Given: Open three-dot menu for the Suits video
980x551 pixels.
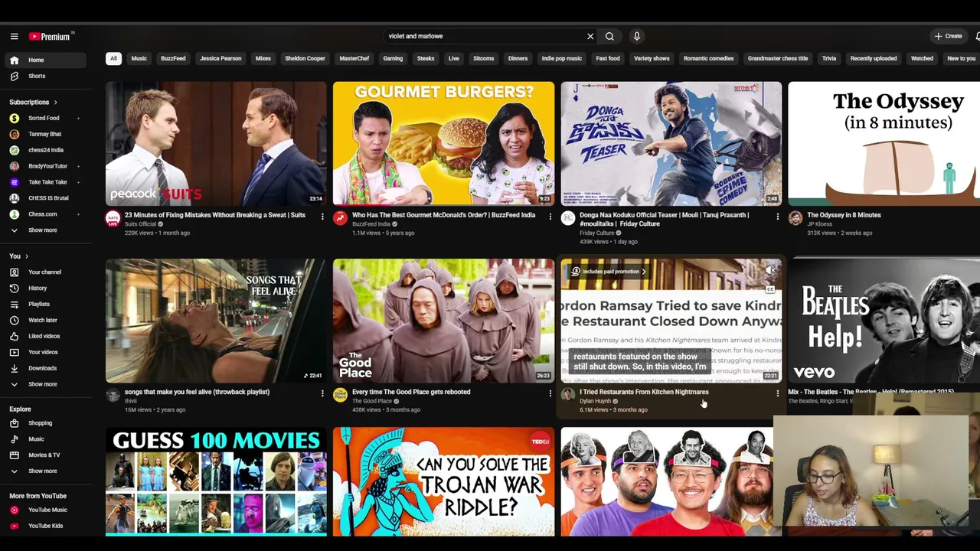Looking at the screenshot, I should [322, 217].
